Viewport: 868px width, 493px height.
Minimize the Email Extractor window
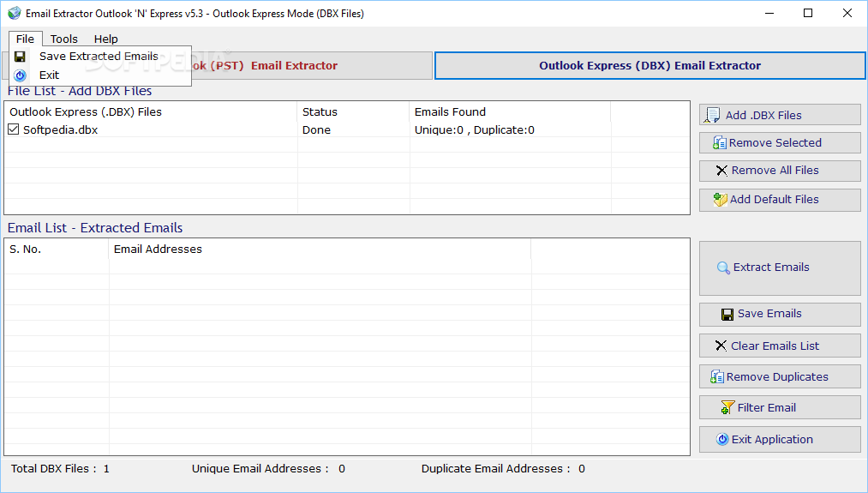tap(769, 13)
